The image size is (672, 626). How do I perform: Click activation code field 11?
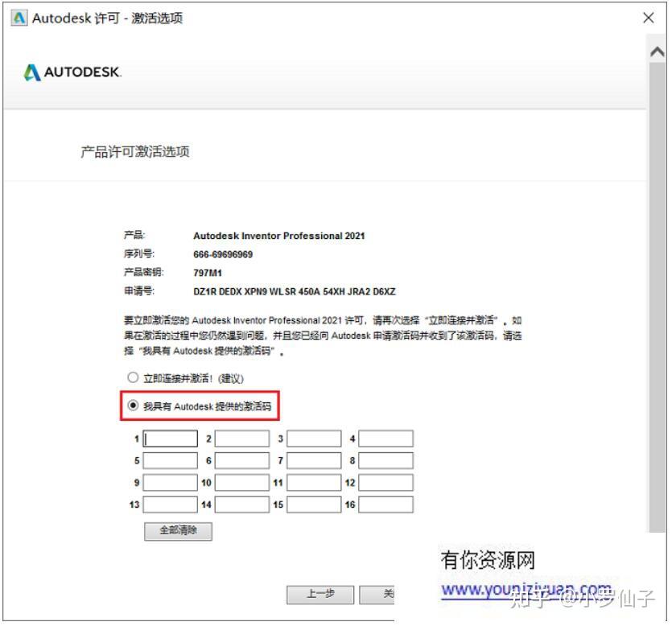pos(314,483)
